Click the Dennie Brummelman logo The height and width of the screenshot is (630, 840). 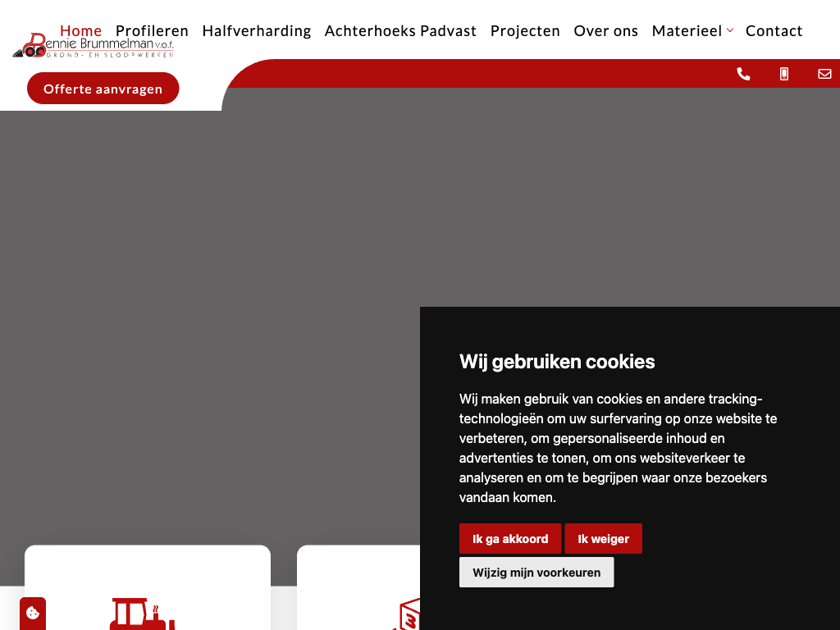[x=93, y=47]
